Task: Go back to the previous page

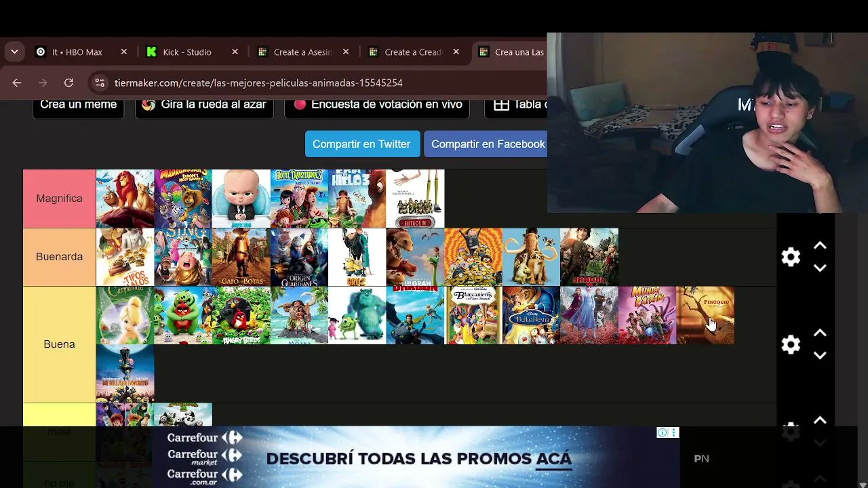Action: click(x=17, y=83)
